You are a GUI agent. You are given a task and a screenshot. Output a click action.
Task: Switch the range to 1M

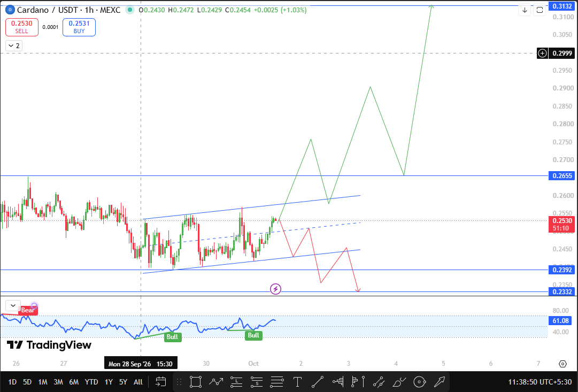point(43,382)
